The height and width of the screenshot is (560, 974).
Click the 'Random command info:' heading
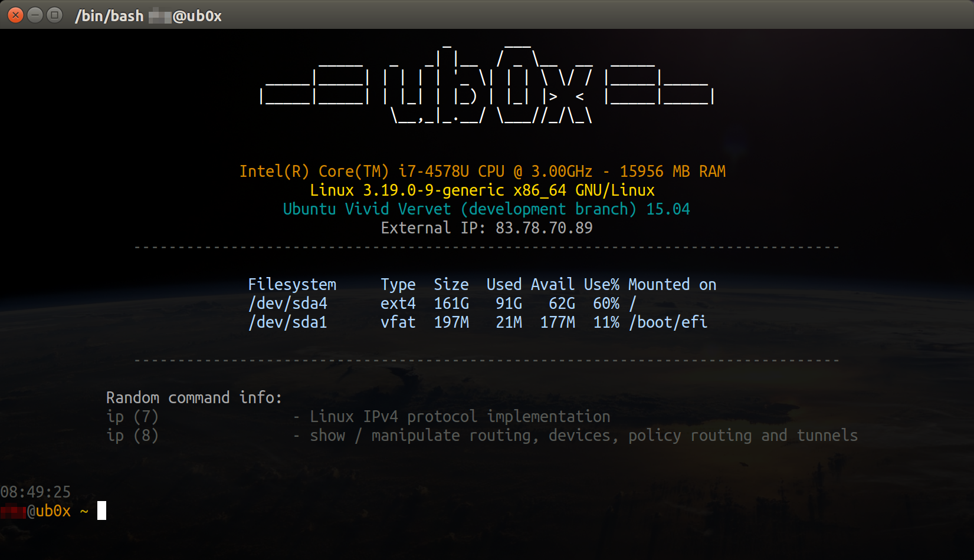[x=194, y=398]
